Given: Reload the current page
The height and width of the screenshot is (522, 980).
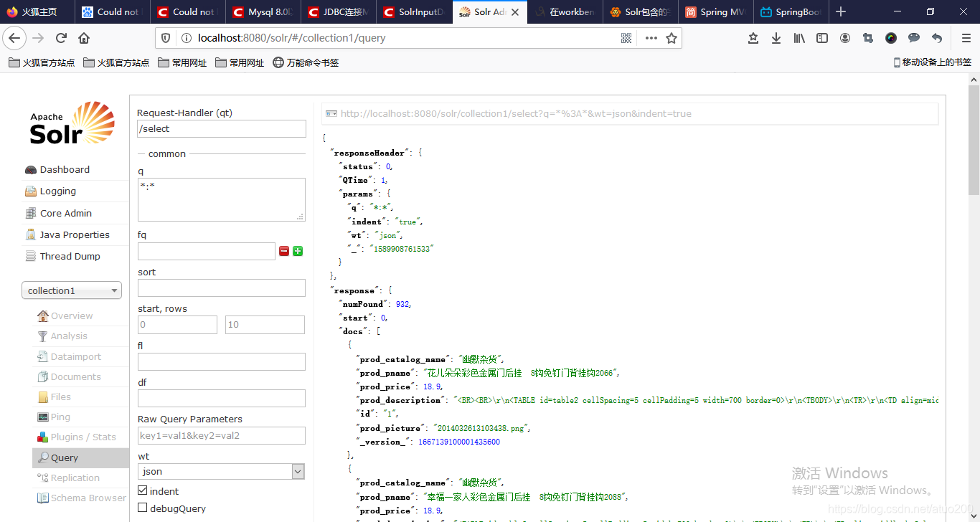Looking at the screenshot, I should coord(62,38).
